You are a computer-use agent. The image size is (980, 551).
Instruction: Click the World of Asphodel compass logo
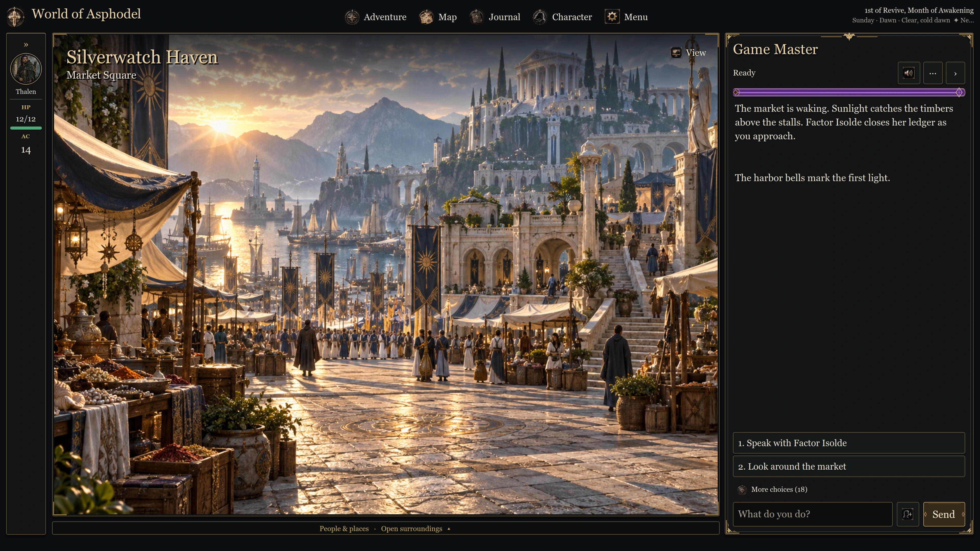coord(15,17)
